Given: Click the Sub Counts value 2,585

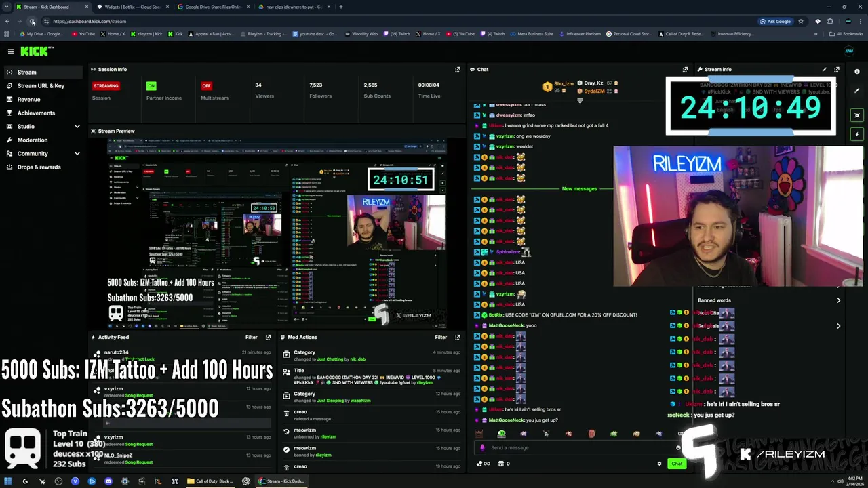Looking at the screenshot, I should pos(370,85).
